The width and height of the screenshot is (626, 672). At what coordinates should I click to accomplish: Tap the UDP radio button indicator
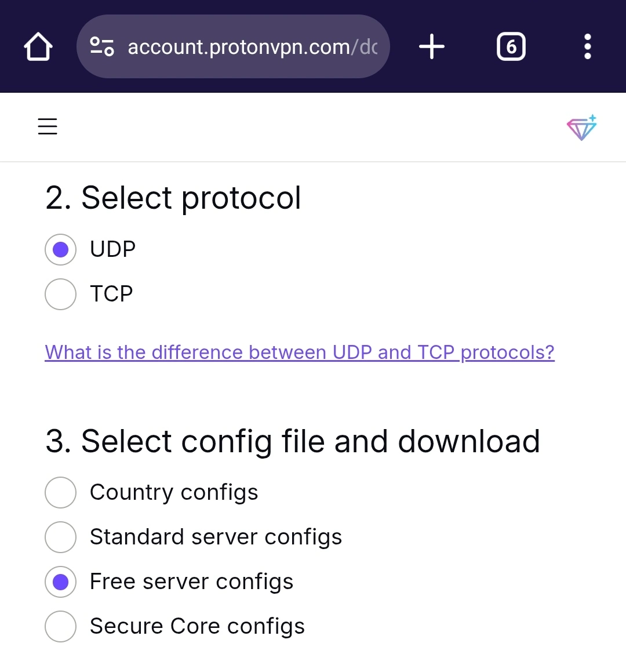(x=60, y=249)
